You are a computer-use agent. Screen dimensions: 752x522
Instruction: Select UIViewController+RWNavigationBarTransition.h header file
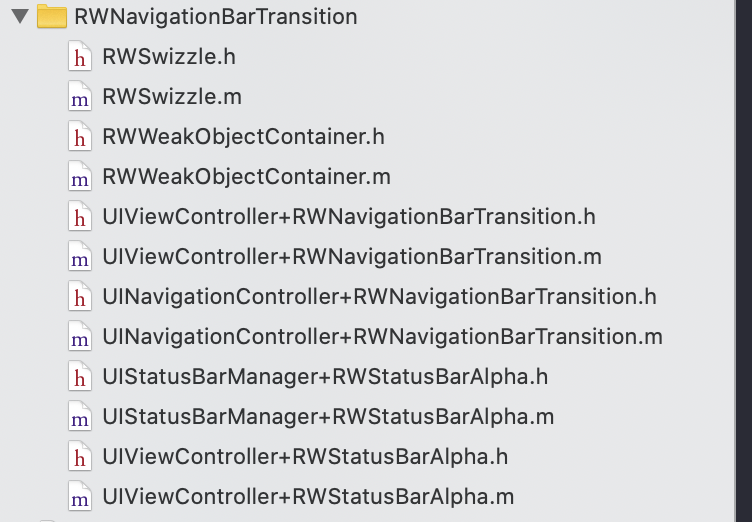click(349, 217)
